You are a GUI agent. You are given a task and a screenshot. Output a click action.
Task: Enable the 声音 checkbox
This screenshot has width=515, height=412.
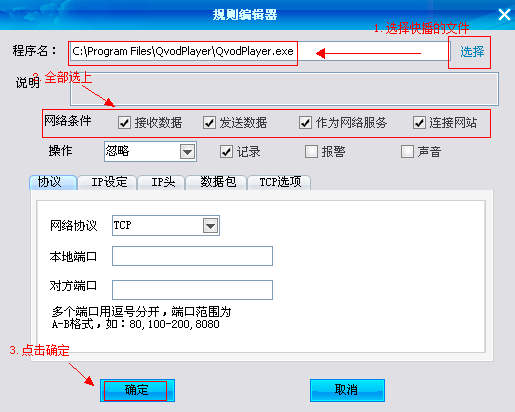[x=407, y=152]
